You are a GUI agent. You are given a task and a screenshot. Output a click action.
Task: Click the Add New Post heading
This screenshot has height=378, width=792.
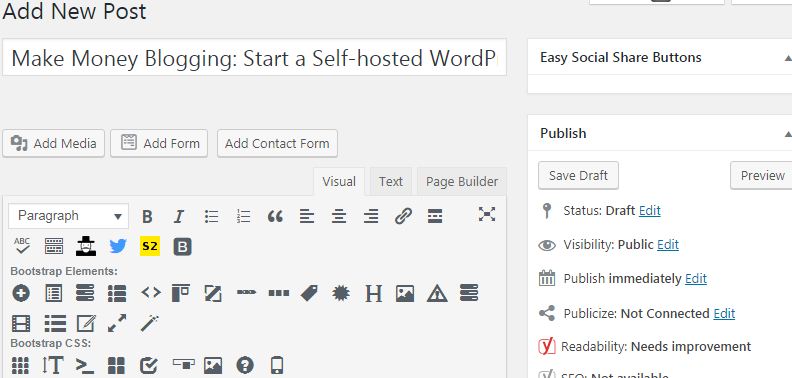coord(74,11)
